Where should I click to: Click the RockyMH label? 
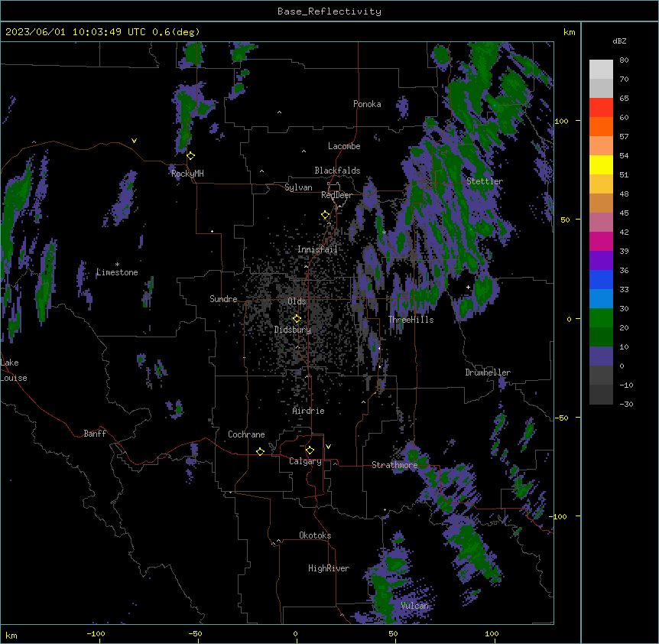pyautogui.click(x=187, y=174)
